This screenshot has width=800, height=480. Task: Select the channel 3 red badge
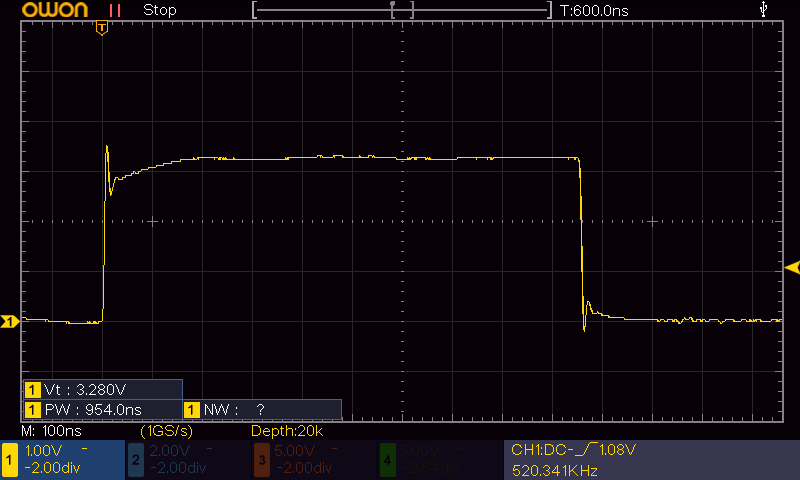click(x=261, y=459)
